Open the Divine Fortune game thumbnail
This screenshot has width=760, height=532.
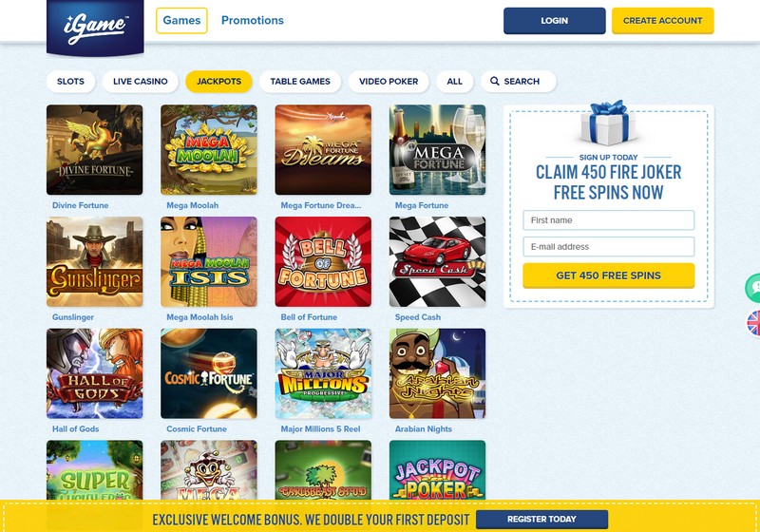[x=94, y=150]
